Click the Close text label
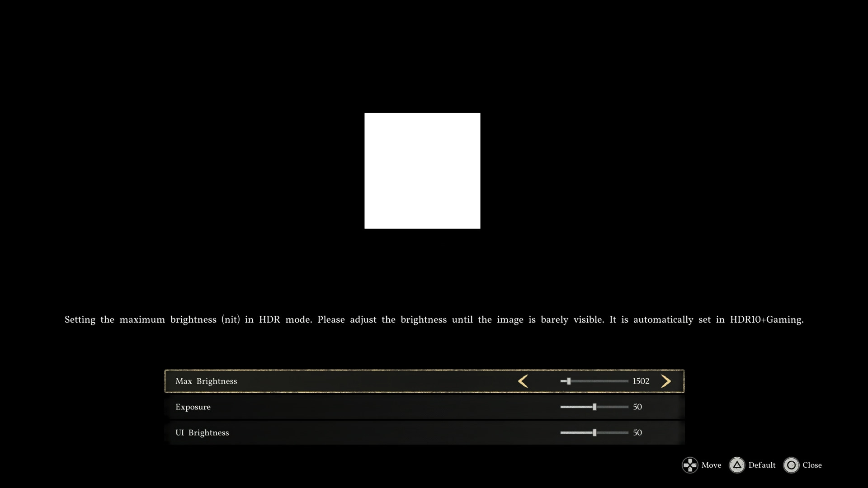The image size is (868, 488). 812,465
